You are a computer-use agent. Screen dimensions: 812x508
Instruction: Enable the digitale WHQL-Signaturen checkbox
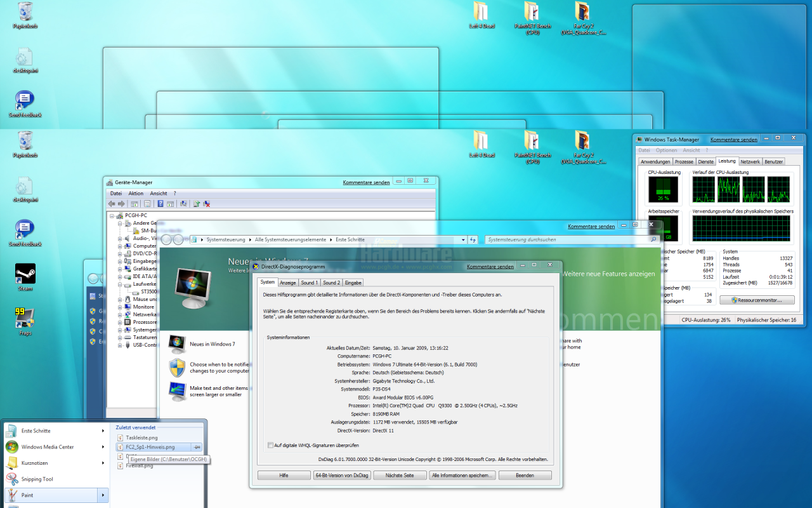click(270, 445)
